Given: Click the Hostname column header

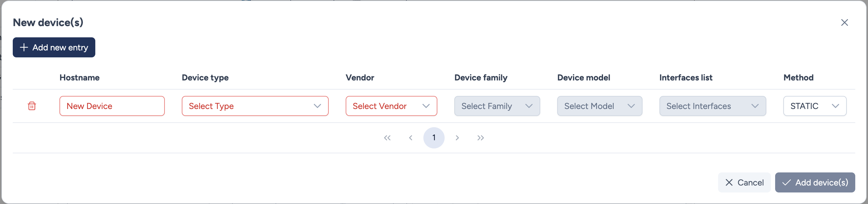Looking at the screenshot, I should click(x=80, y=77).
